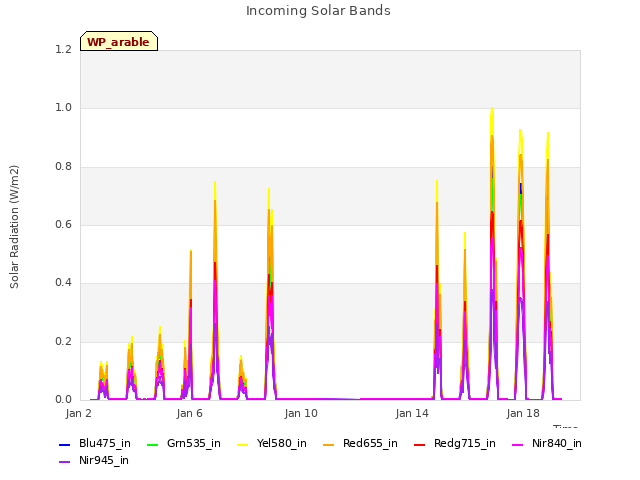Image resolution: width=640 pixels, height=480 pixels.
Task: Click the 0.4 y-axis tick label
Action: click(x=63, y=283)
